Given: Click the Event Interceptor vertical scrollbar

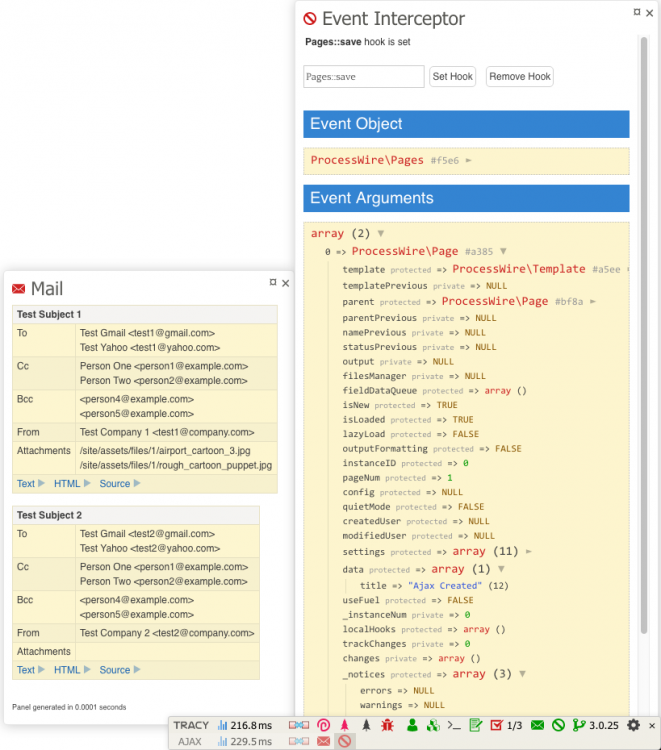Looking at the screenshot, I should 644,335.
